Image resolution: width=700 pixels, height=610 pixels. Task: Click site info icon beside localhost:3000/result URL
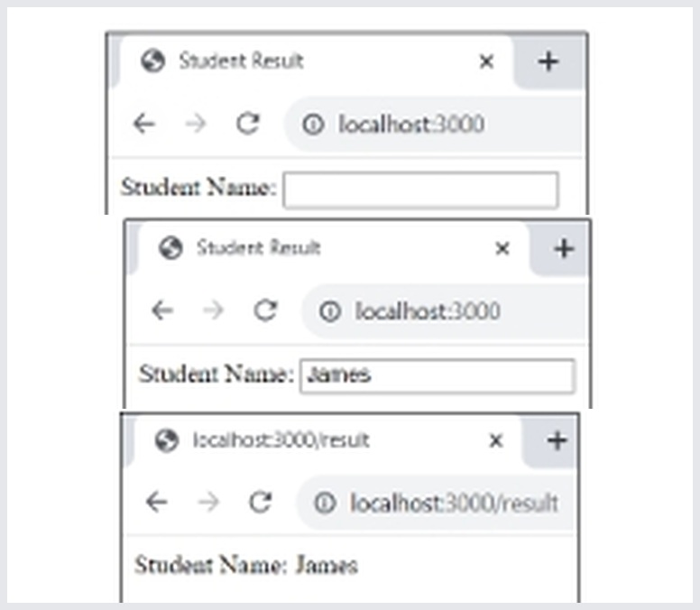pyautogui.click(x=325, y=503)
